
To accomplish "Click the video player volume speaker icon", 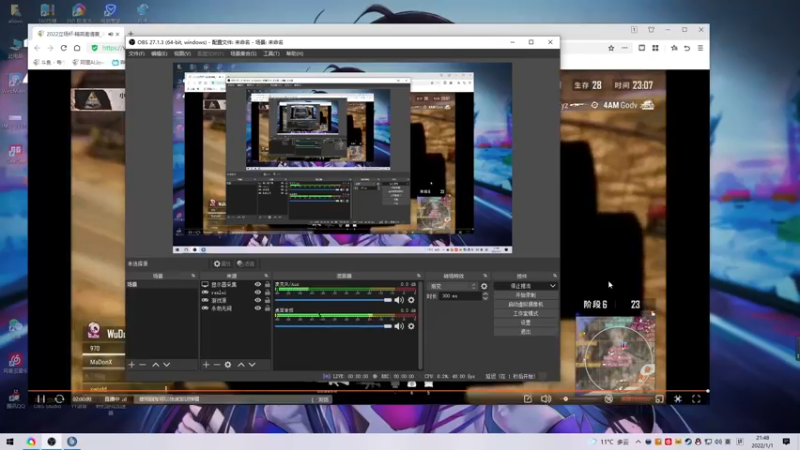I will click(x=546, y=399).
